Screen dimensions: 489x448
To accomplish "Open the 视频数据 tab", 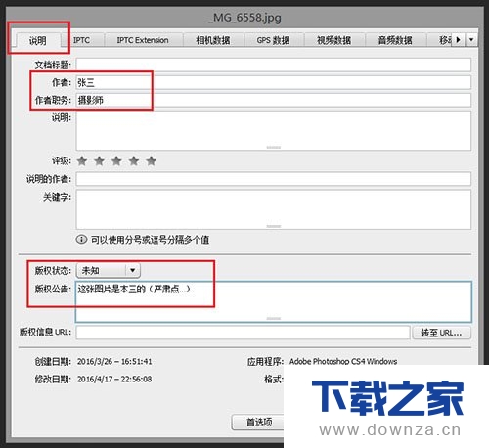I will point(334,40).
